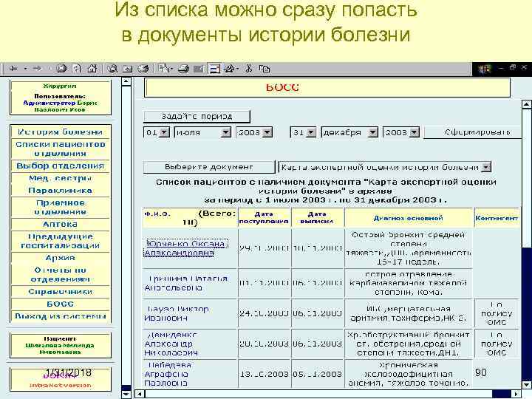
Task: Click the sidebar frame scroll-down arrow
Action: point(126,395)
